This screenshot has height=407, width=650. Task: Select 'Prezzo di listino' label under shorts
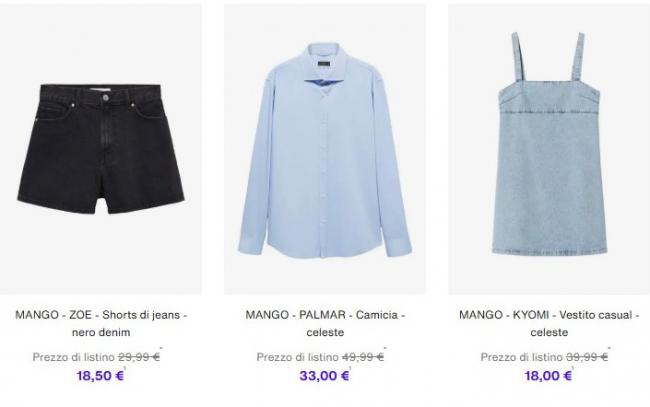pos(74,357)
